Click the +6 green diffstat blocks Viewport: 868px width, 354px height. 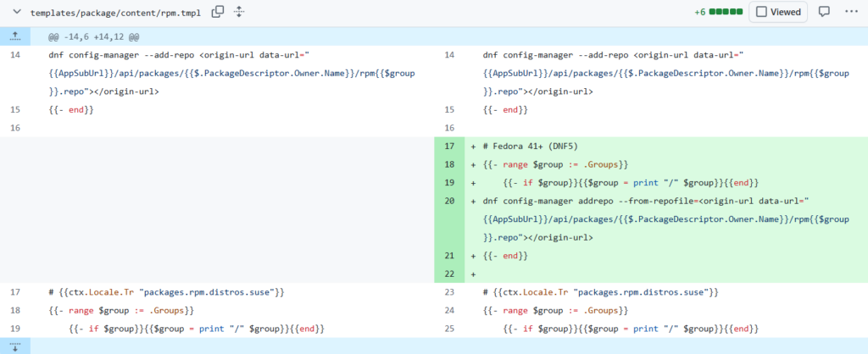pos(726,12)
